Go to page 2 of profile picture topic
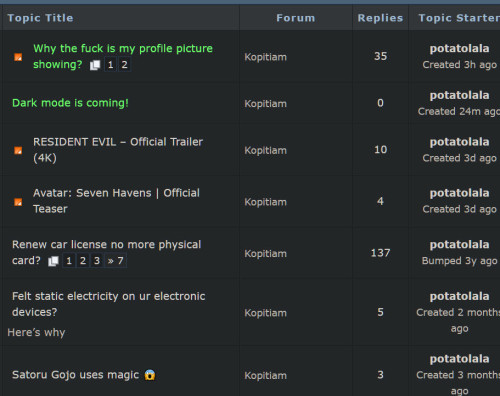Screen dimensions: 500x396 point(124,65)
